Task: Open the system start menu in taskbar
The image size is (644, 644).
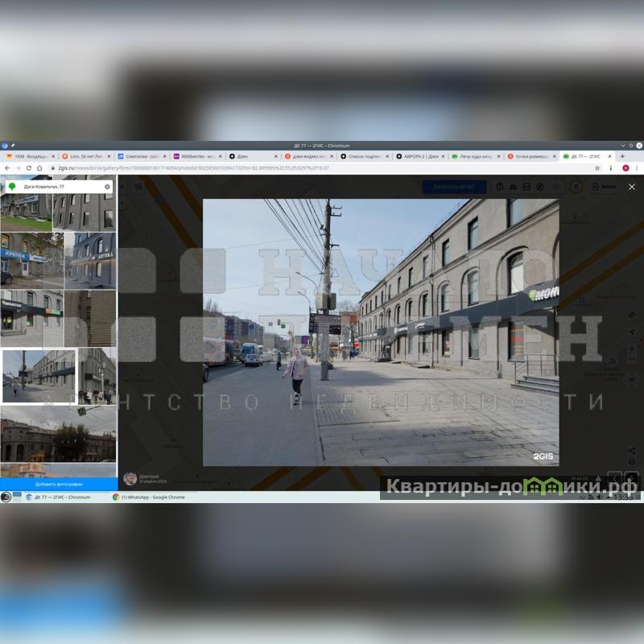Action: tap(6, 497)
